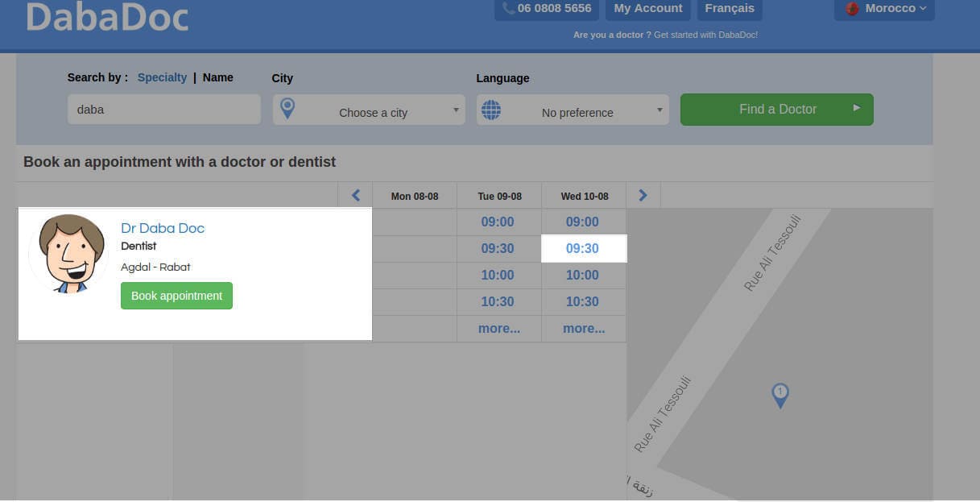Click the green Book appointment button
The width and height of the screenshot is (980, 502).
(x=176, y=296)
